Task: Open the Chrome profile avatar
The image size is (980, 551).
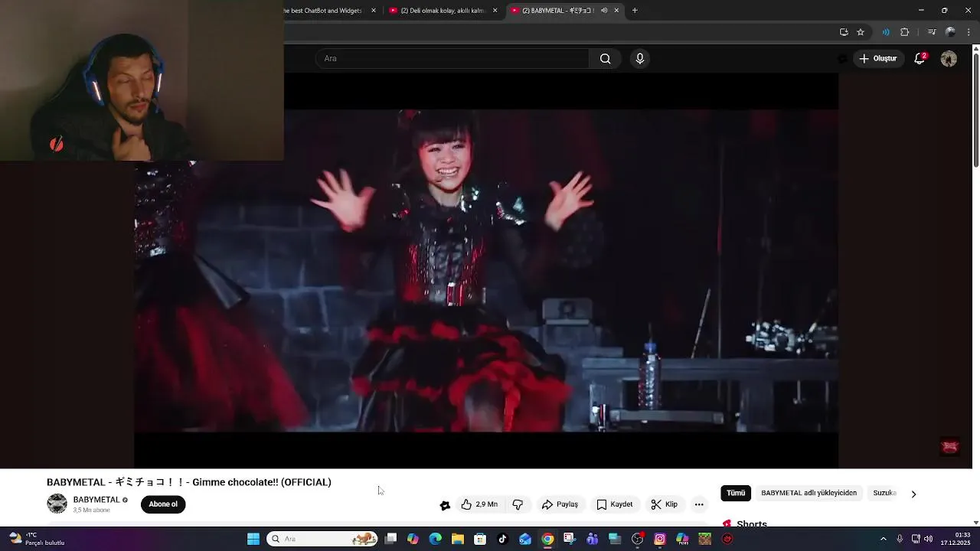Action: point(950,32)
